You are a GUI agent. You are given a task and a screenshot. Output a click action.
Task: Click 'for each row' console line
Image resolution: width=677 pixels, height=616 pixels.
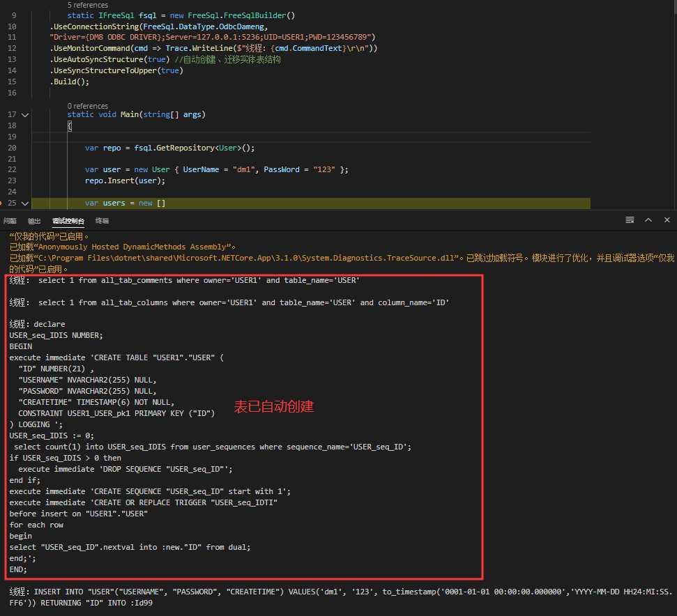click(x=36, y=525)
